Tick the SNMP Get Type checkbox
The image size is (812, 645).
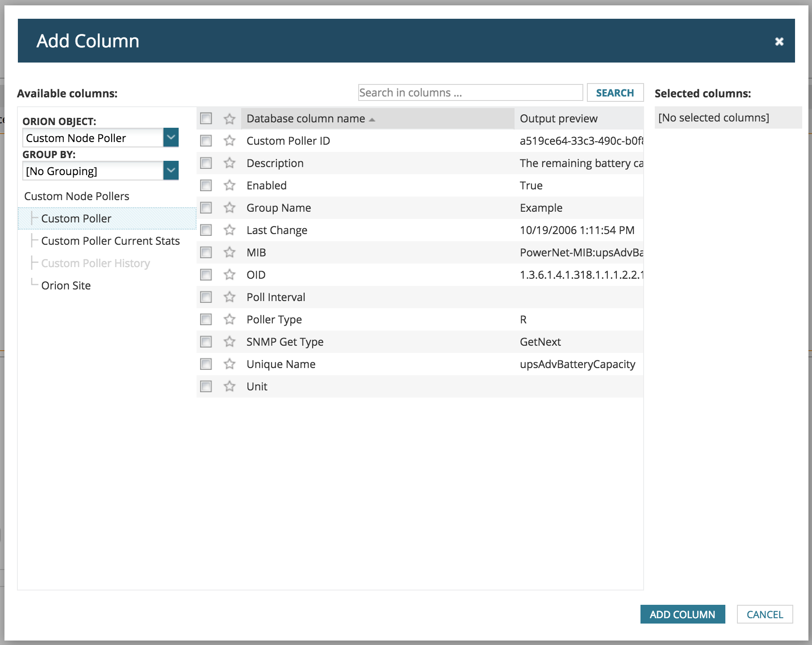click(x=206, y=342)
